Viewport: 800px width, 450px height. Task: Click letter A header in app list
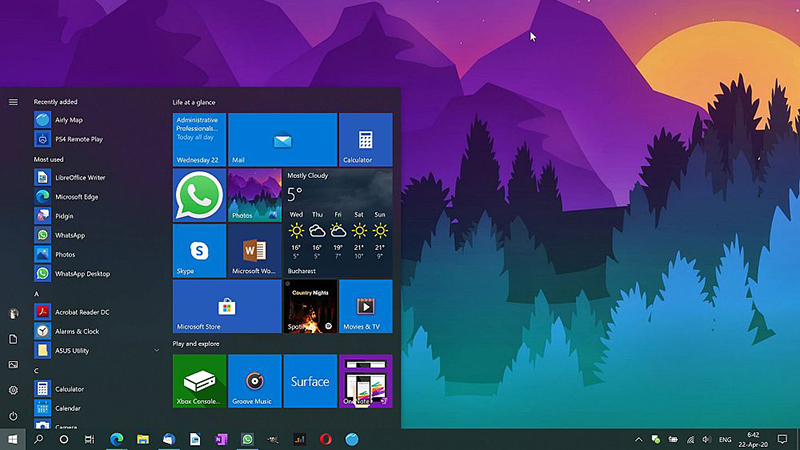pyautogui.click(x=36, y=294)
